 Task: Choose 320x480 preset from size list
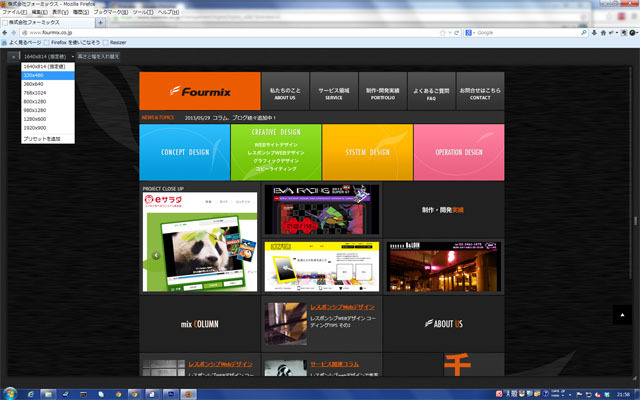(x=35, y=75)
